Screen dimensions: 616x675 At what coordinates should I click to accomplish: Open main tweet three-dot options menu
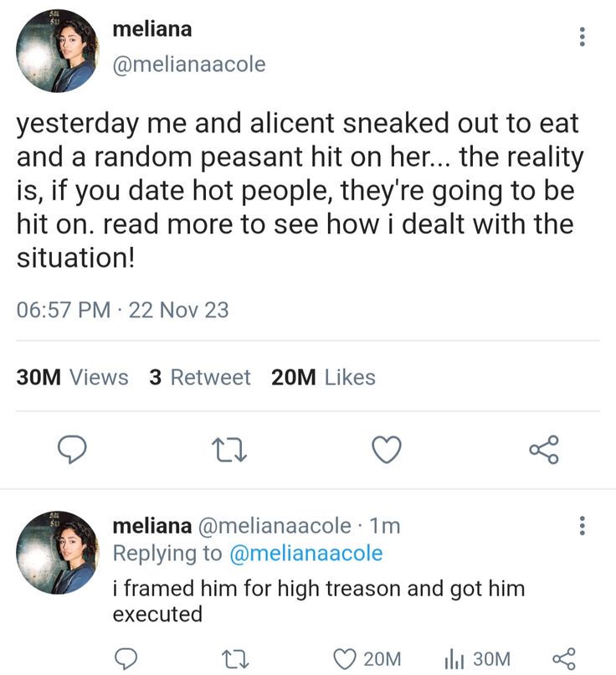click(583, 37)
